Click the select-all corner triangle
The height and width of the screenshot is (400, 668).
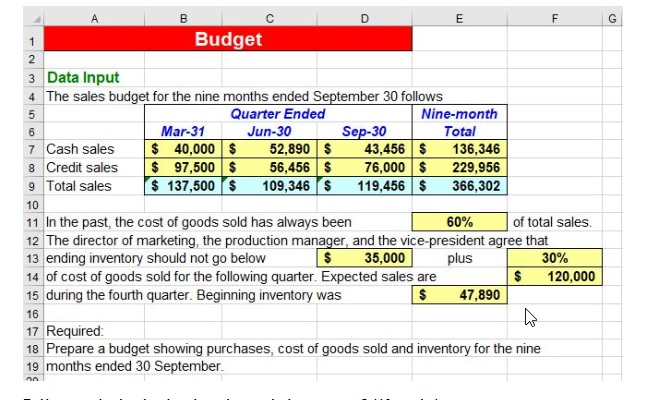(37, 19)
